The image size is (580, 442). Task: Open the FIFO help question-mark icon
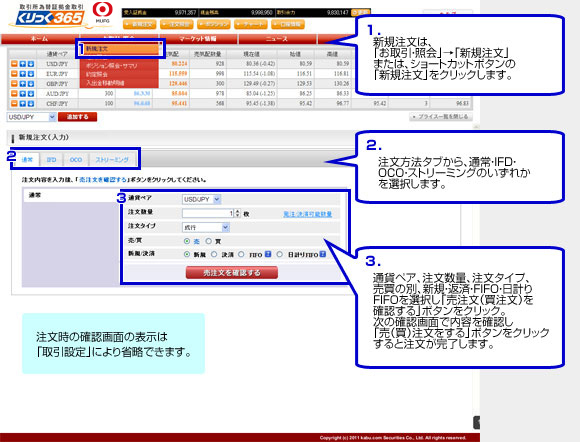click(x=268, y=254)
